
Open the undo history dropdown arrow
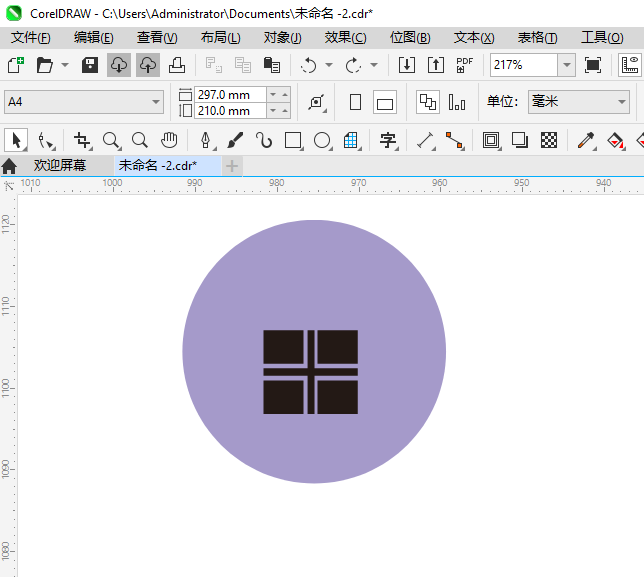329,65
